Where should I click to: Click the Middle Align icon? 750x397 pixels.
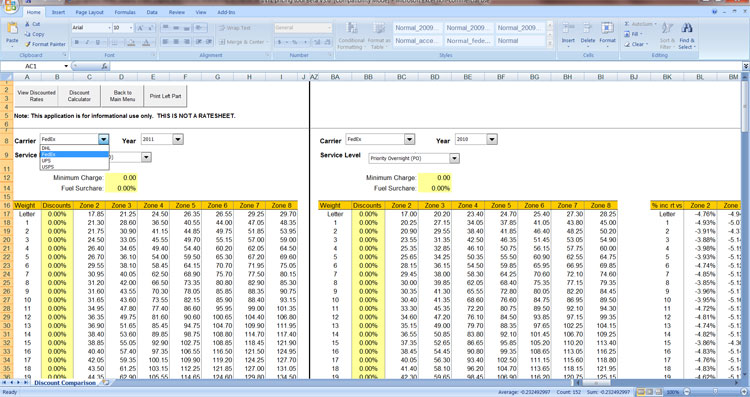(x=176, y=28)
